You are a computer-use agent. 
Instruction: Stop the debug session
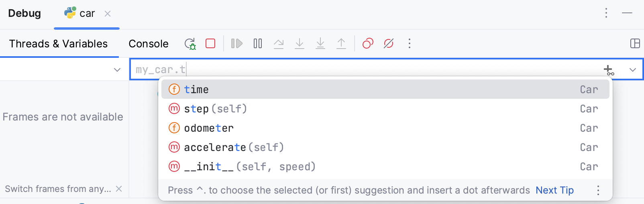(x=210, y=43)
